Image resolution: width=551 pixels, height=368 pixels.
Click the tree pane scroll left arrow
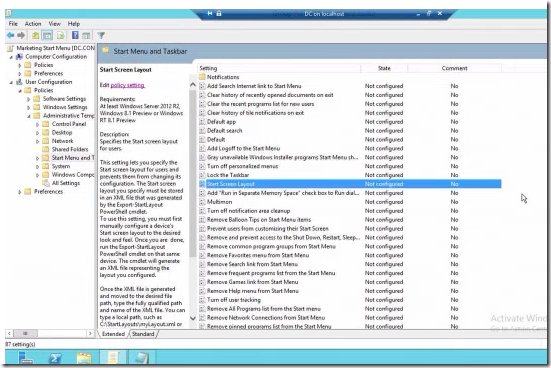[9, 333]
